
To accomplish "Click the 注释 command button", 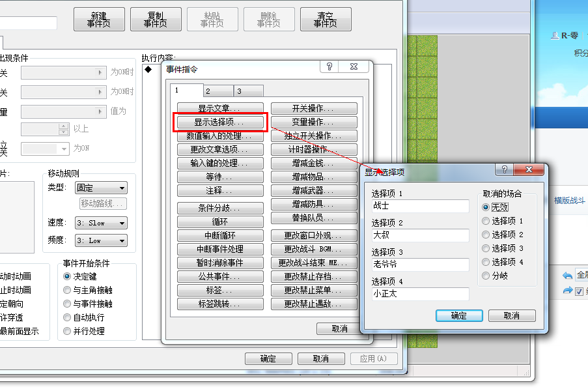I will 220,190.
